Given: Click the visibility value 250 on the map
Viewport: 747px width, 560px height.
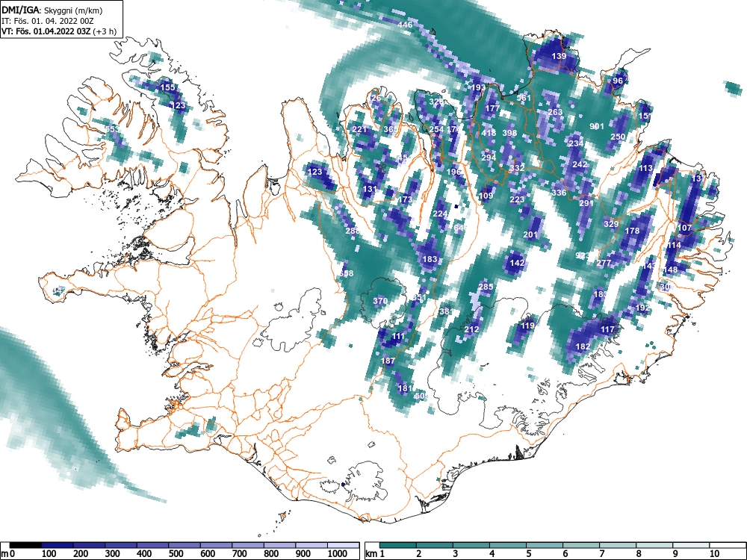Looking at the screenshot, I should pyautogui.click(x=618, y=137).
